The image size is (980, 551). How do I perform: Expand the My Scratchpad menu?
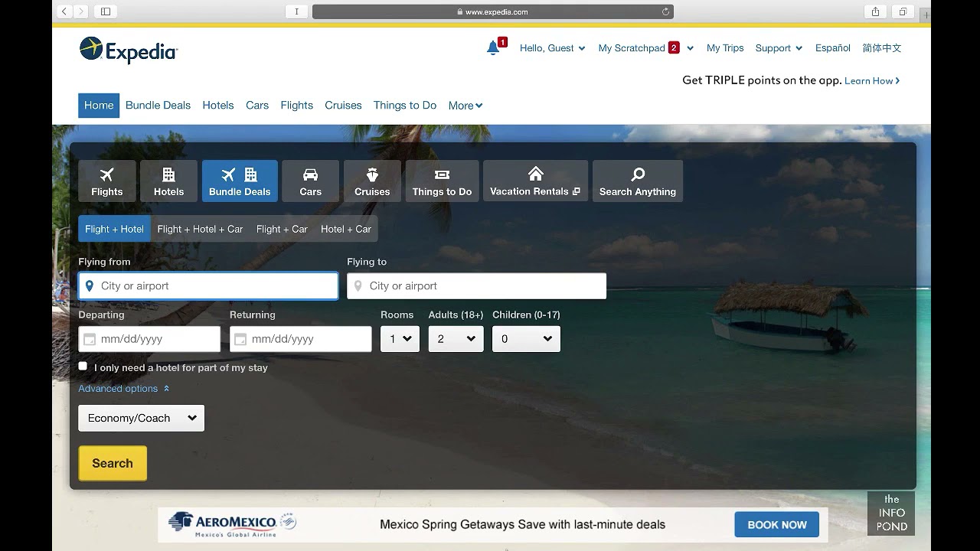pos(646,48)
